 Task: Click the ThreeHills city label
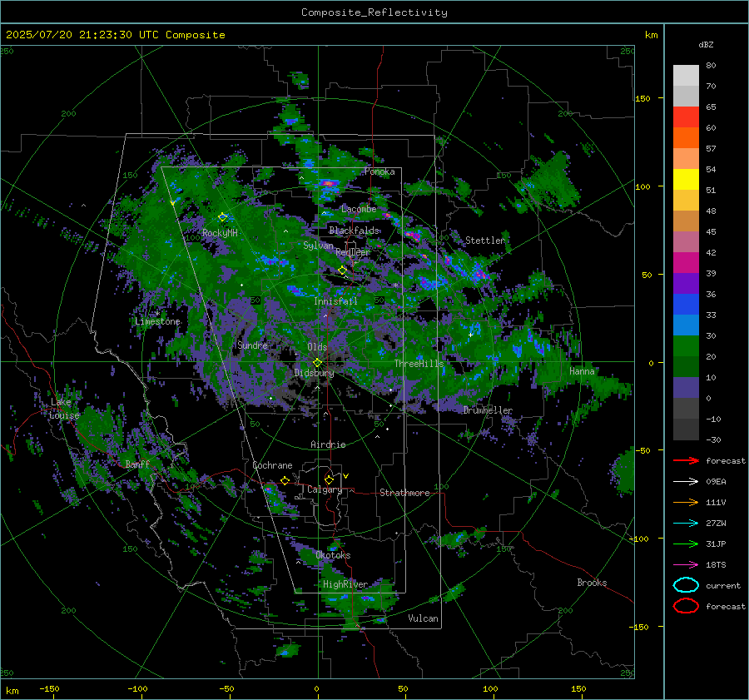coord(419,364)
